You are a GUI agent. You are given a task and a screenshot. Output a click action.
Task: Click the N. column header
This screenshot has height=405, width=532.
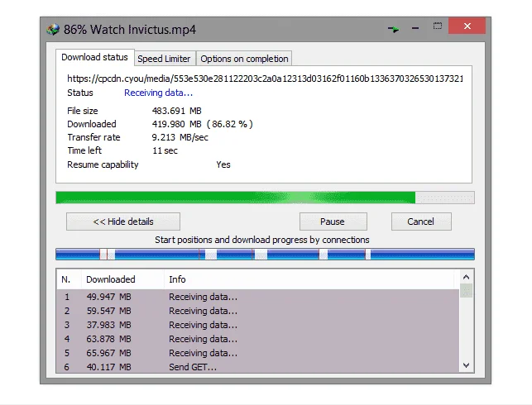coord(69,279)
